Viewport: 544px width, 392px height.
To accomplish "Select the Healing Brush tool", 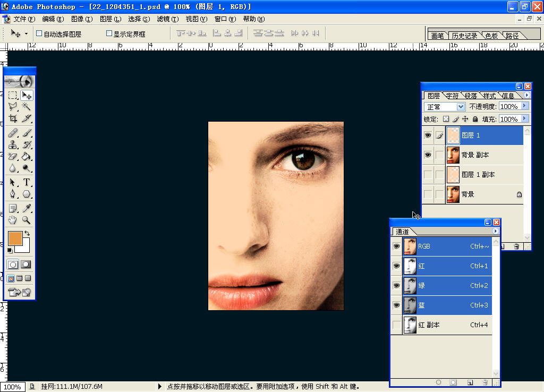I will click(13, 133).
